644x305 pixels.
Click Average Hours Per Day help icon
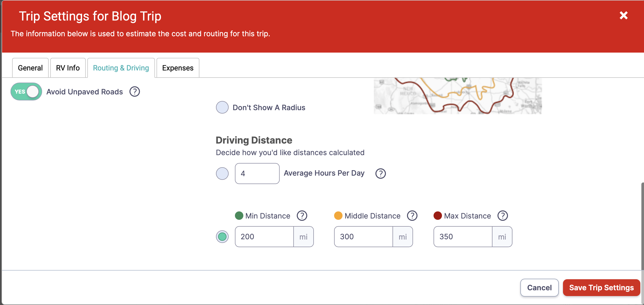(x=380, y=174)
